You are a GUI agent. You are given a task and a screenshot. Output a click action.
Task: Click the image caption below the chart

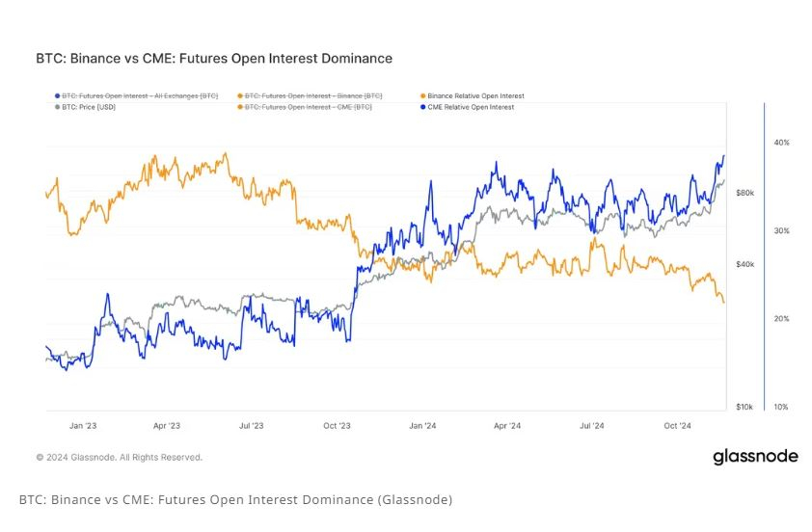click(x=235, y=499)
